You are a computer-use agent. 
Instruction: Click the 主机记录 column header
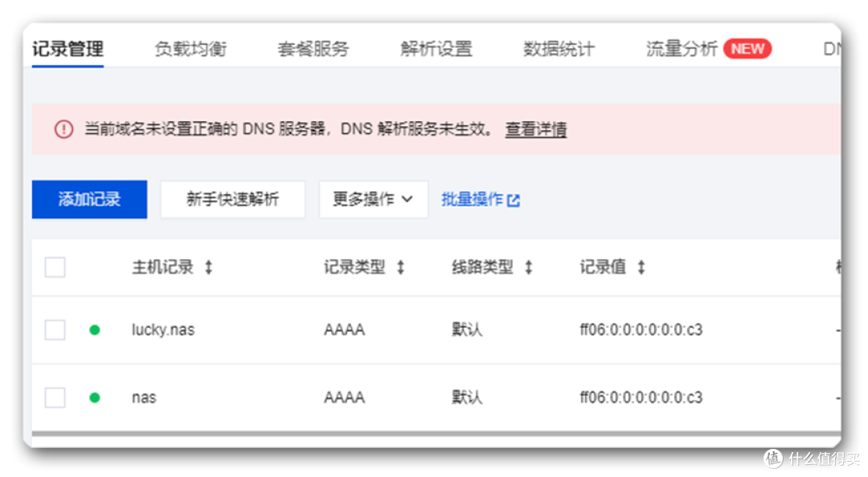[162, 267]
